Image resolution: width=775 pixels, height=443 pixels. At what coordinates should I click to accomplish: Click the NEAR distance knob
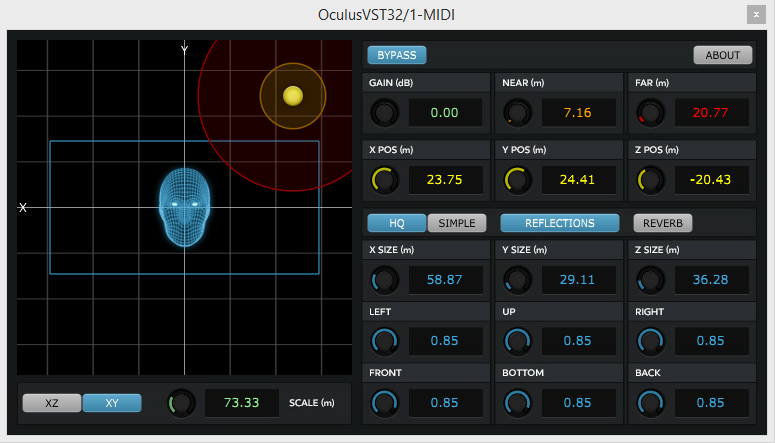click(517, 113)
